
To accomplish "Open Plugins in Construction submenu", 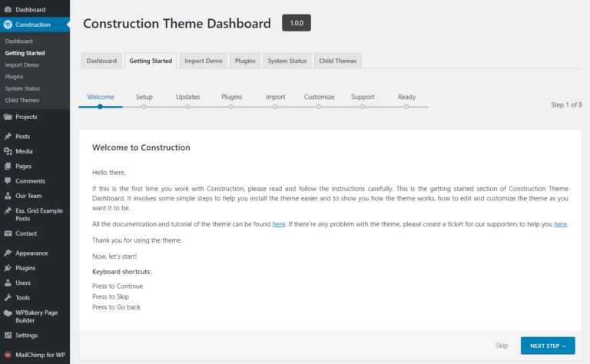I will point(15,77).
